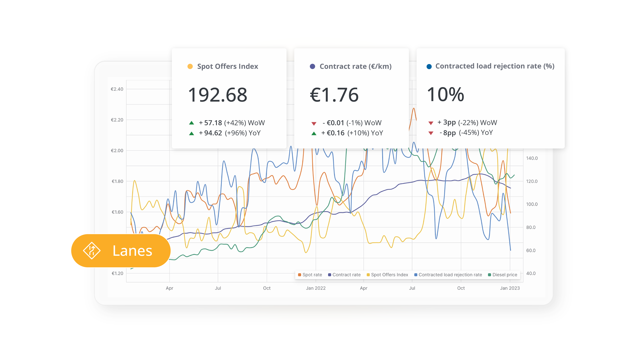Image resolution: width=644 pixels, height=362 pixels.
Task: Select the lanes merge icon on the Lanes button
Action: pos(92,250)
